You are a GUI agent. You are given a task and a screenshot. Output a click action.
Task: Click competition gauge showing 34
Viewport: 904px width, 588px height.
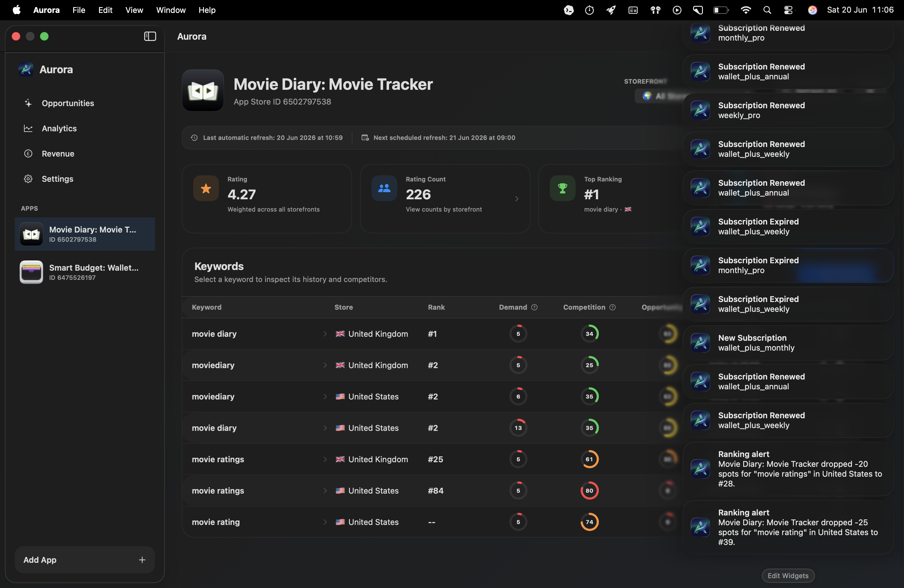point(589,334)
